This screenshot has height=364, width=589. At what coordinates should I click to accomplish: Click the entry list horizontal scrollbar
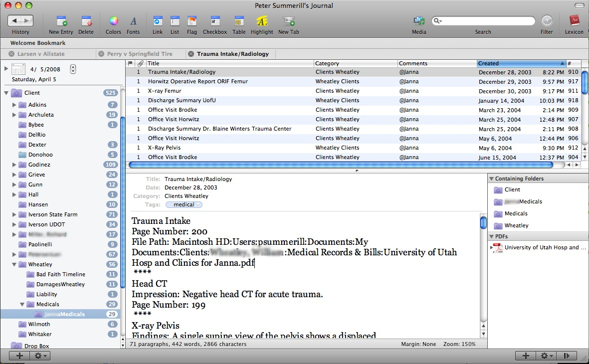tap(340, 165)
